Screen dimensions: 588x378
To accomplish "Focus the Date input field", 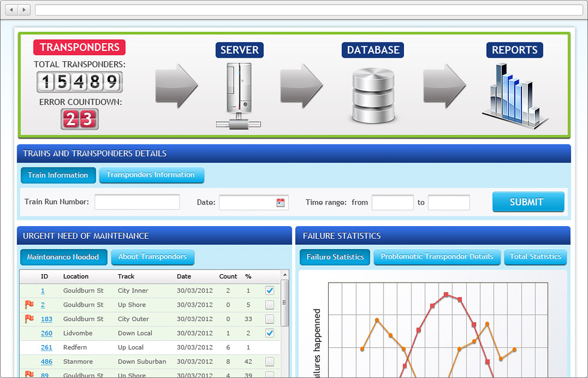I will (254, 203).
